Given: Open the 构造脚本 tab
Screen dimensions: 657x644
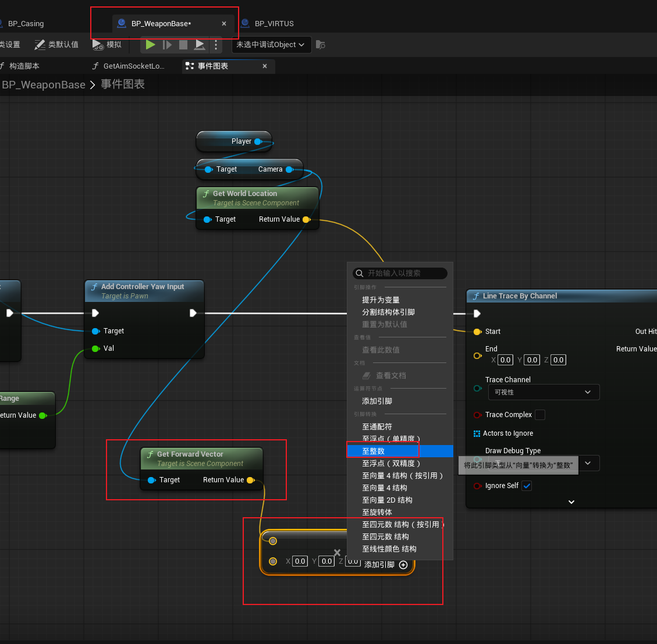Looking at the screenshot, I should (24, 66).
